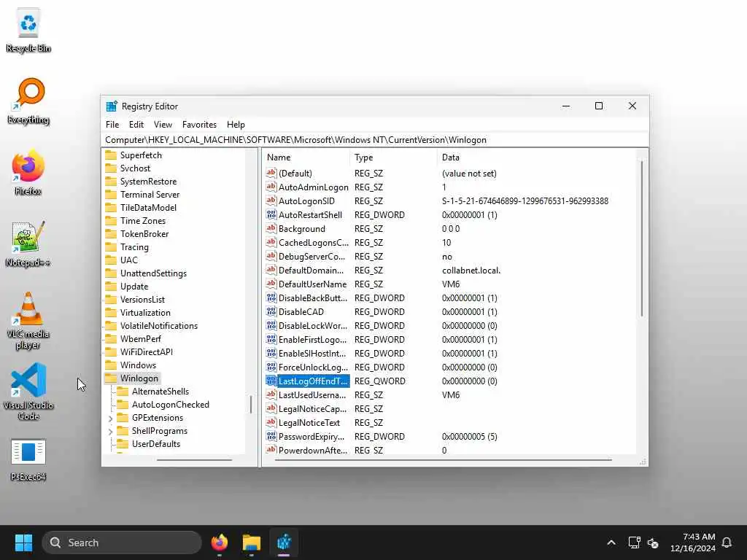Click the DisableCAD DWORD icon
This screenshot has height=560, width=747.
[x=271, y=311]
